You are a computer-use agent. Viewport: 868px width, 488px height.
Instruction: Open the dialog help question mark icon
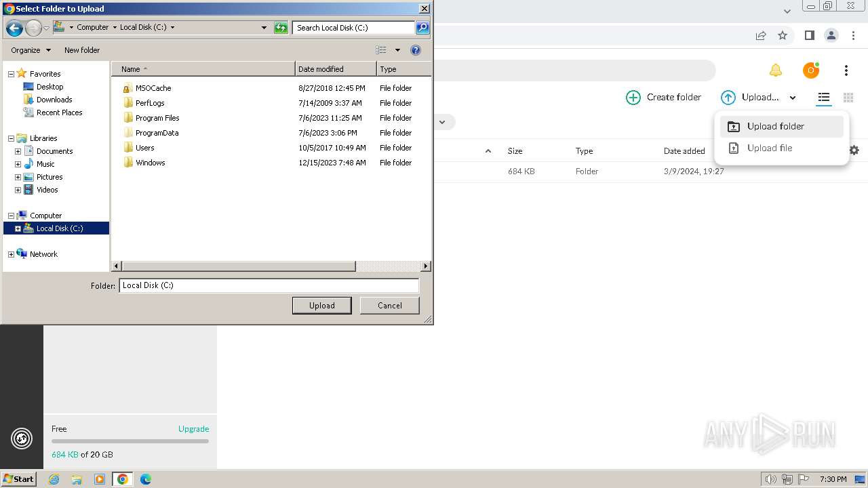[416, 50]
